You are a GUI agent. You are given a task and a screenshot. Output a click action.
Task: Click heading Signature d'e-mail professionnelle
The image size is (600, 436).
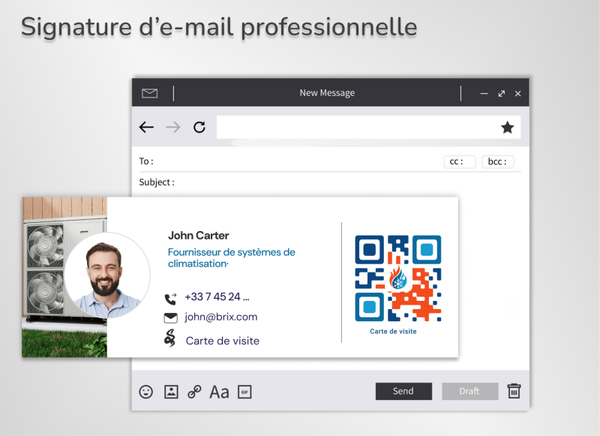pos(219,28)
